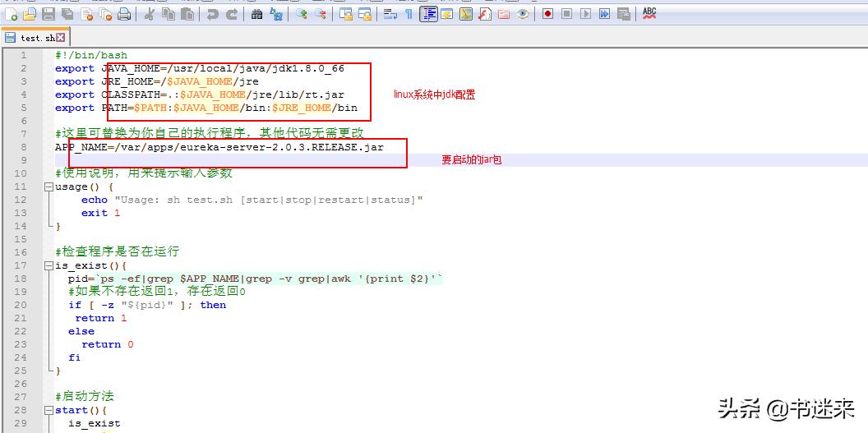Click the Paste clipboard icon

[187, 14]
